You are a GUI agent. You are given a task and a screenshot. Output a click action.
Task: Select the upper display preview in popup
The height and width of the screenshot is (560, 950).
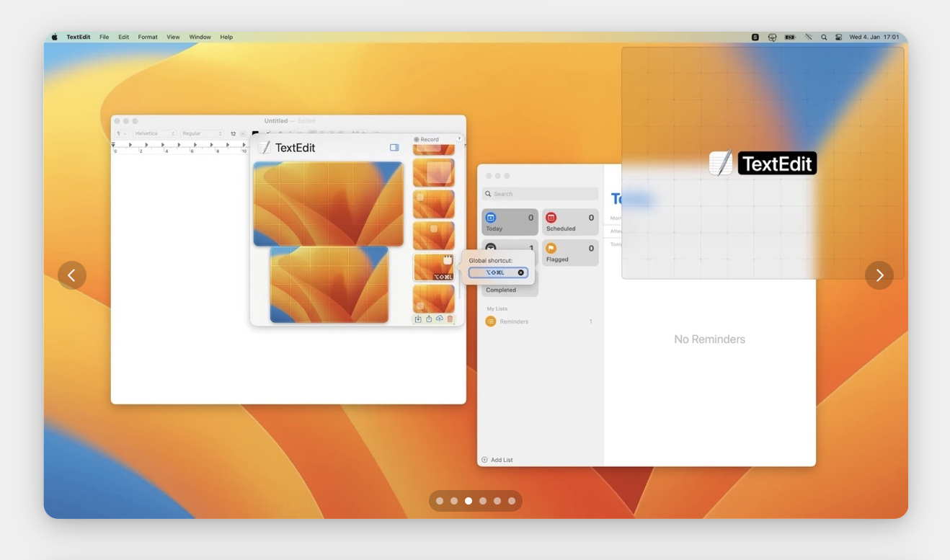pos(329,204)
